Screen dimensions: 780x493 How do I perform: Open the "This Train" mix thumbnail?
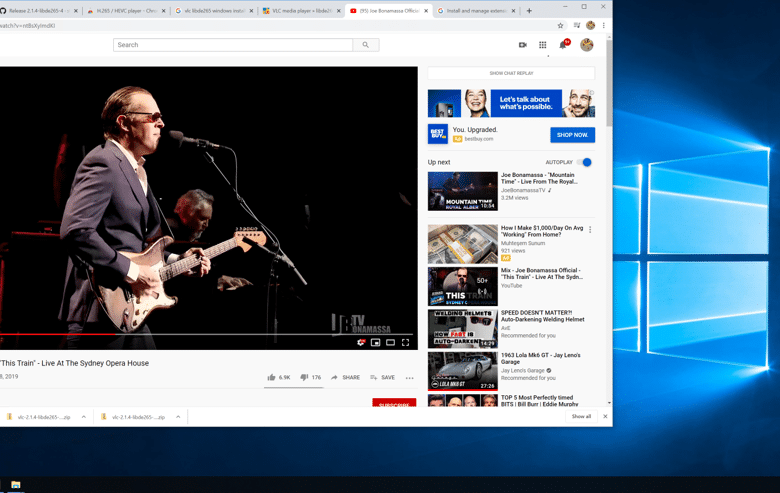463,287
